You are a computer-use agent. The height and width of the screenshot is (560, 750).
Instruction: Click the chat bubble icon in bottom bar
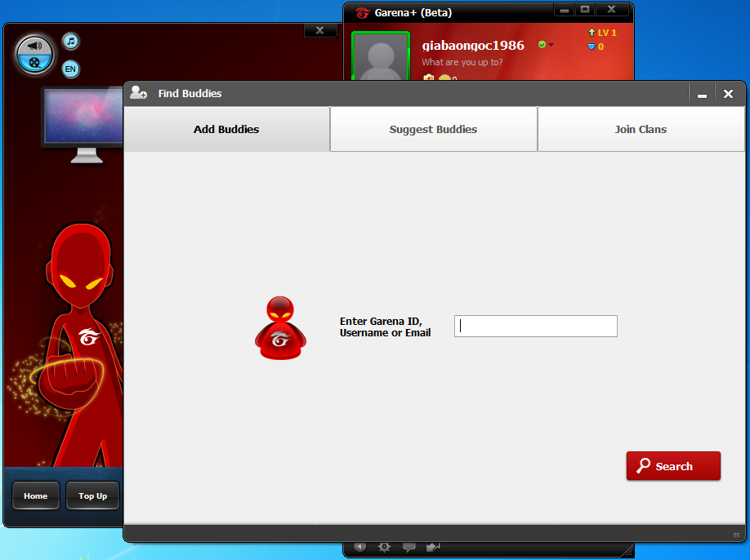point(408,548)
